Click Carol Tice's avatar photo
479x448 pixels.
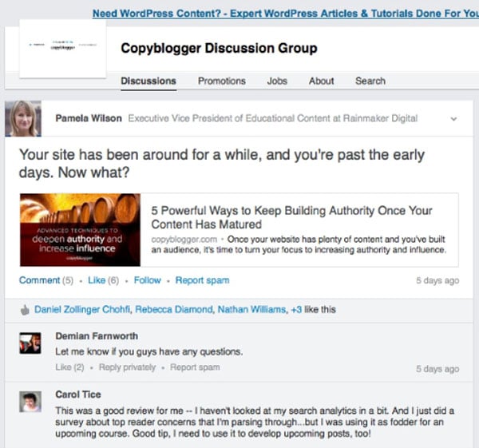click(x=30, y=401)
